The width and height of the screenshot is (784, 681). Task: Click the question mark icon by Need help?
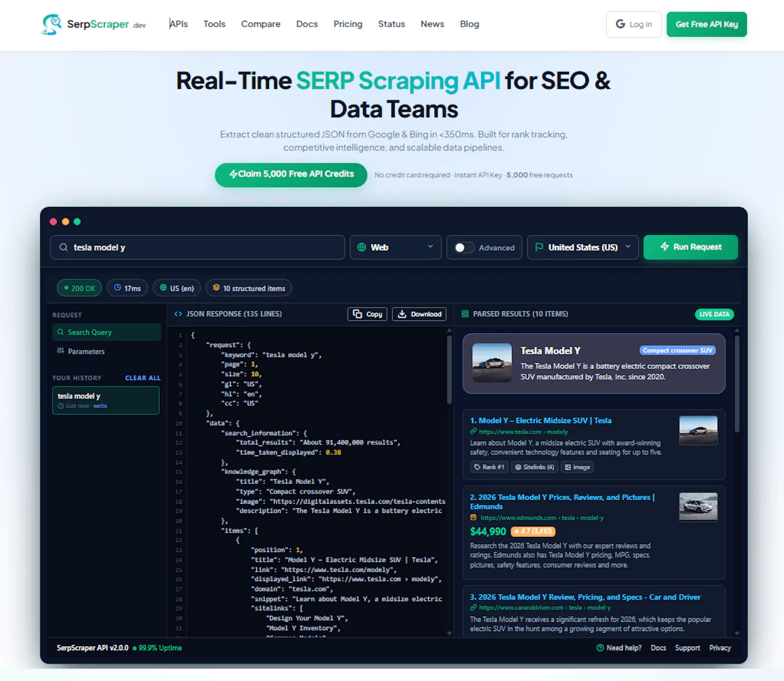click(600, 648)
